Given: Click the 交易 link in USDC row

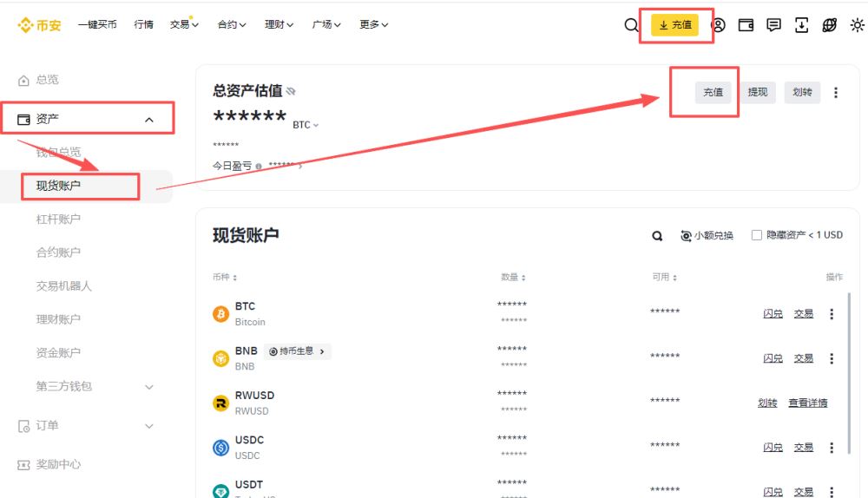Looking at the screenshot, I should click(804, 447).
